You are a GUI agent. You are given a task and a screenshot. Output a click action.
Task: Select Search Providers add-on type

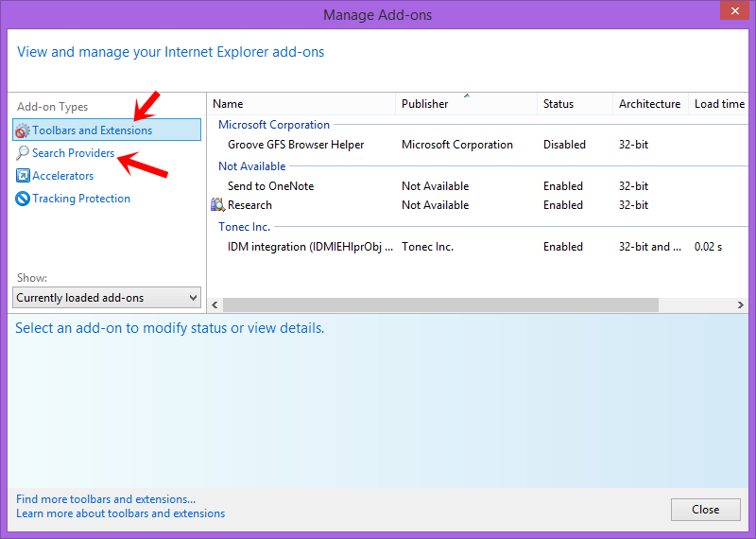click(x=74, y=153)
